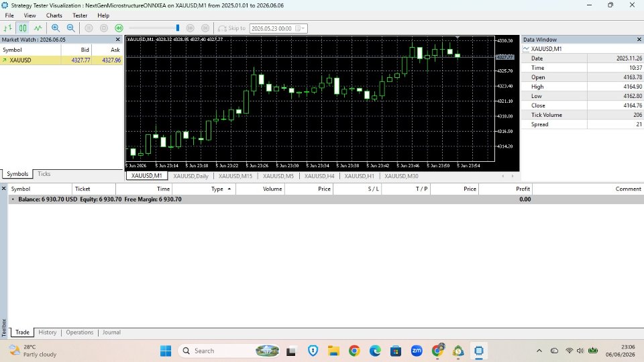Click Market Watch Ask column header

pyautogui.click(x=107, y=50)
